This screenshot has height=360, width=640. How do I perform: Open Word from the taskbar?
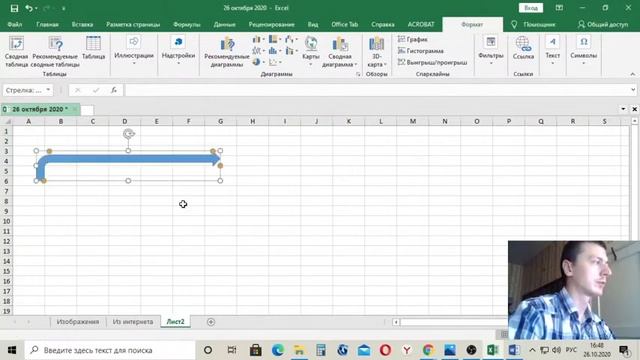[514, 350]
